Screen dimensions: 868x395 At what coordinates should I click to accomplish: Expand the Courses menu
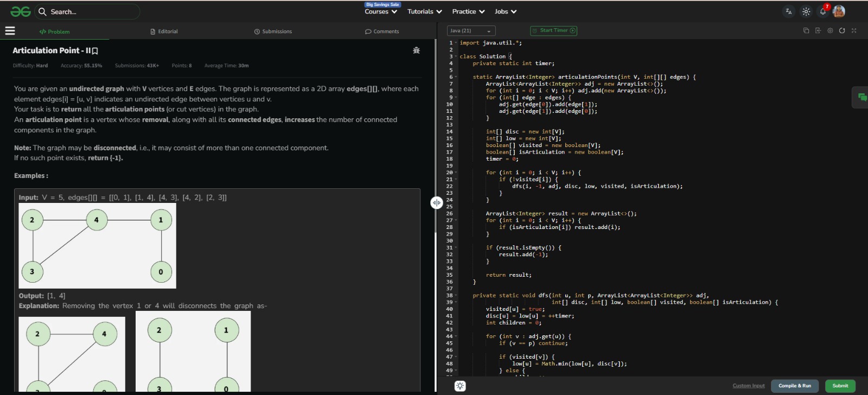(x=381, y=11)
